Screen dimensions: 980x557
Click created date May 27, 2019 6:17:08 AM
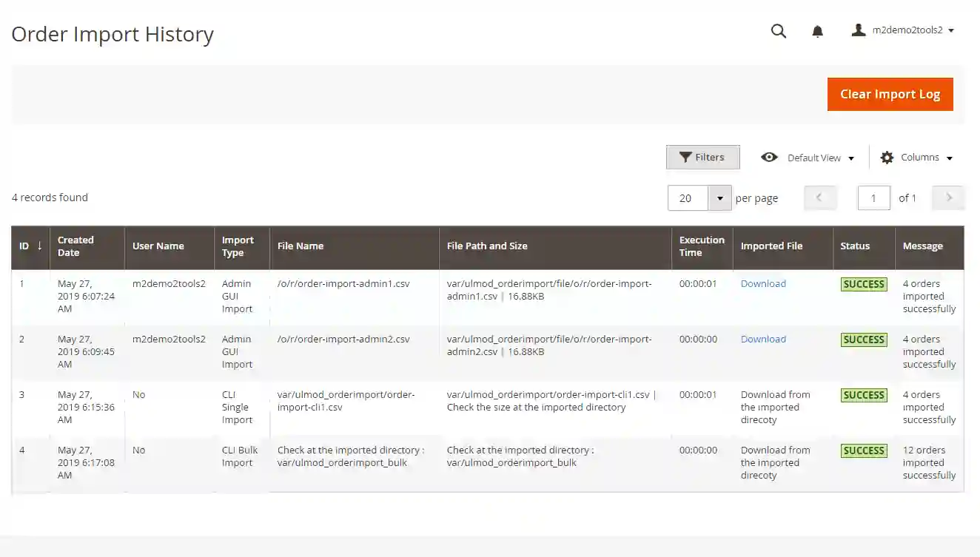(86, 462)
